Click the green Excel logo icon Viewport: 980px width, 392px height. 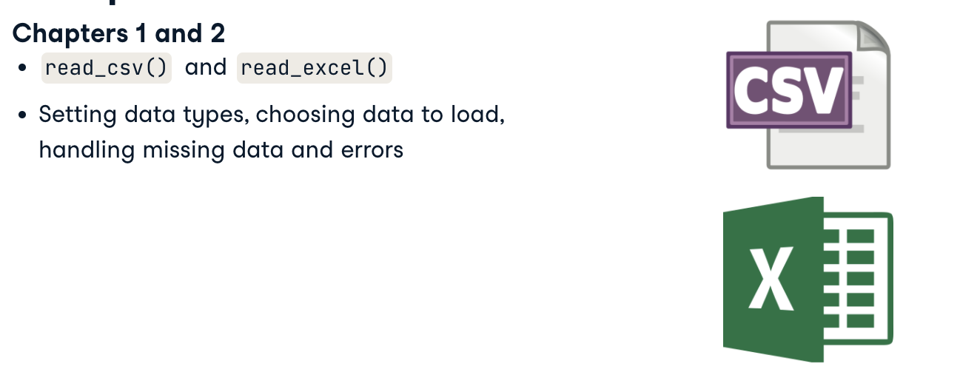tap(808, 280)
